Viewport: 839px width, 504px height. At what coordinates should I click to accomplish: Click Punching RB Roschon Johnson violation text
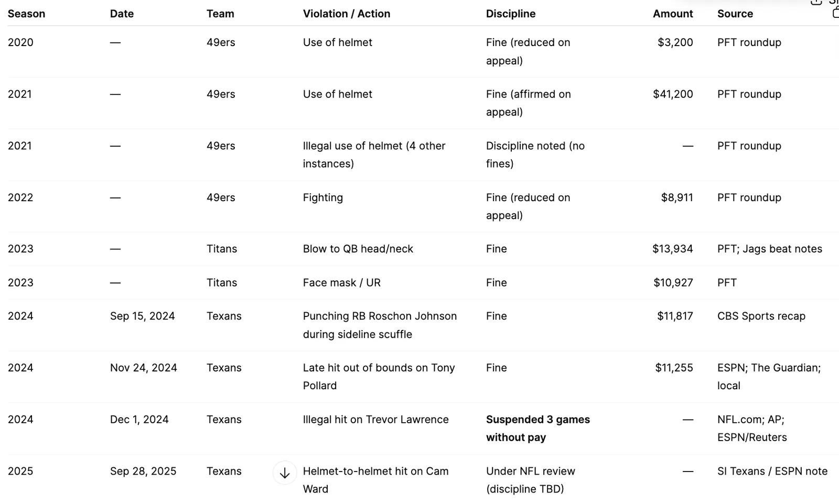380,316
